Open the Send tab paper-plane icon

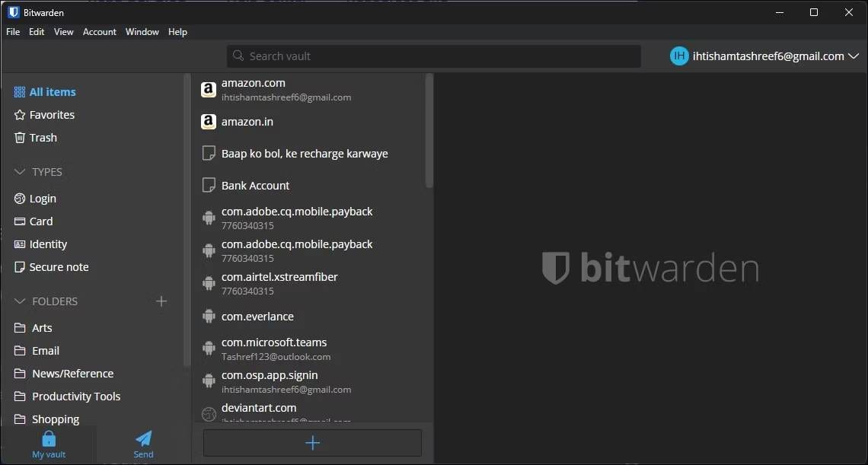pyautogui.click(x=143, y=438)
